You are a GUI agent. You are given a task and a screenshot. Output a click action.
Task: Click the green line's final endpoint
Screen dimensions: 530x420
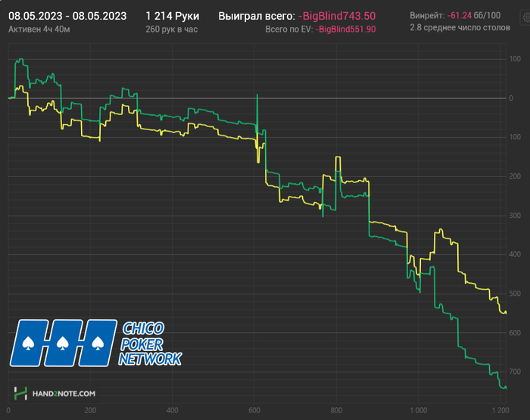click(506, 388)
